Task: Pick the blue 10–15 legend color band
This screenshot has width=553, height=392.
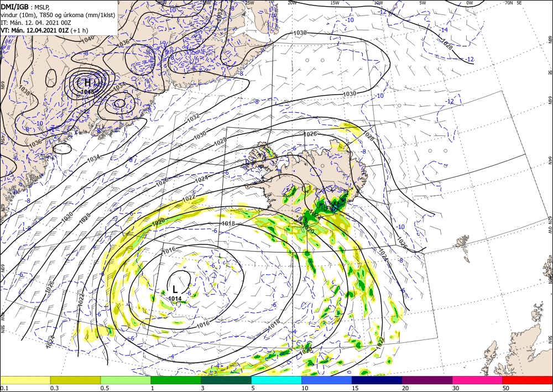Action: pos(327,380)
